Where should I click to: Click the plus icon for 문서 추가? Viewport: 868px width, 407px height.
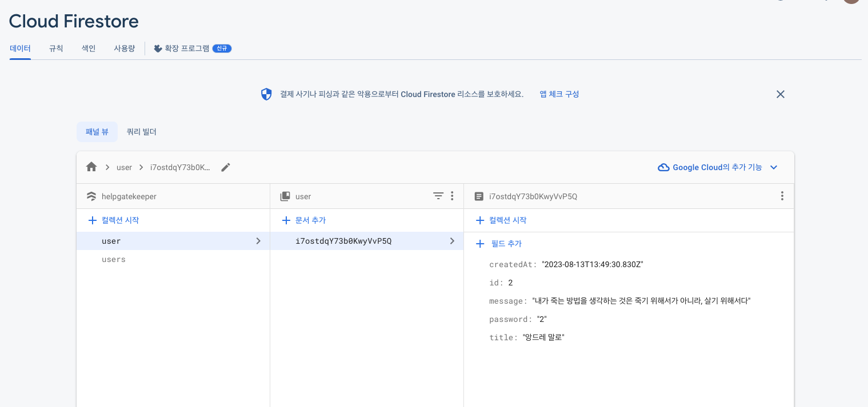[x=286, y=220]
